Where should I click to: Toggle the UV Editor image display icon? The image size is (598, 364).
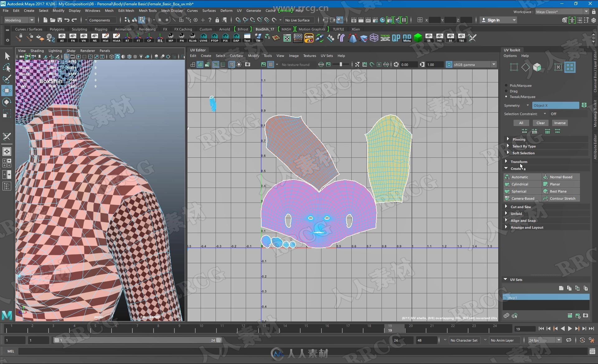263,64
